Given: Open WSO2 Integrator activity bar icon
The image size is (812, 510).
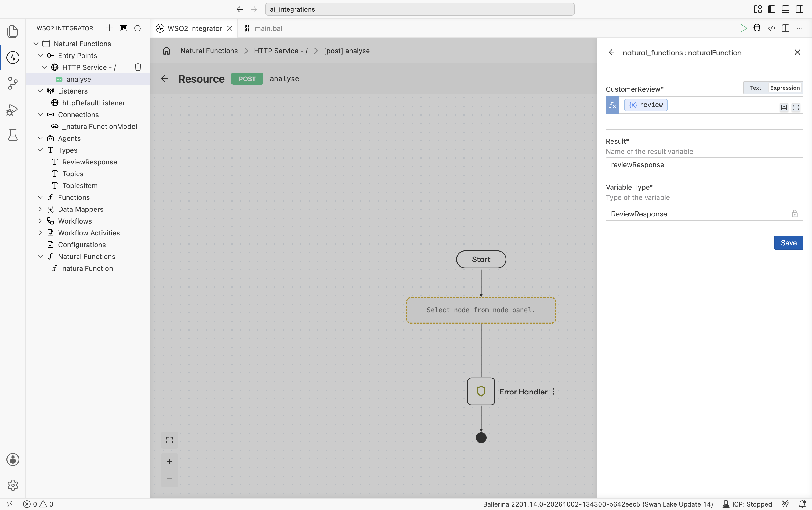Looking at the screenshot, I should (x=13, y=57).
